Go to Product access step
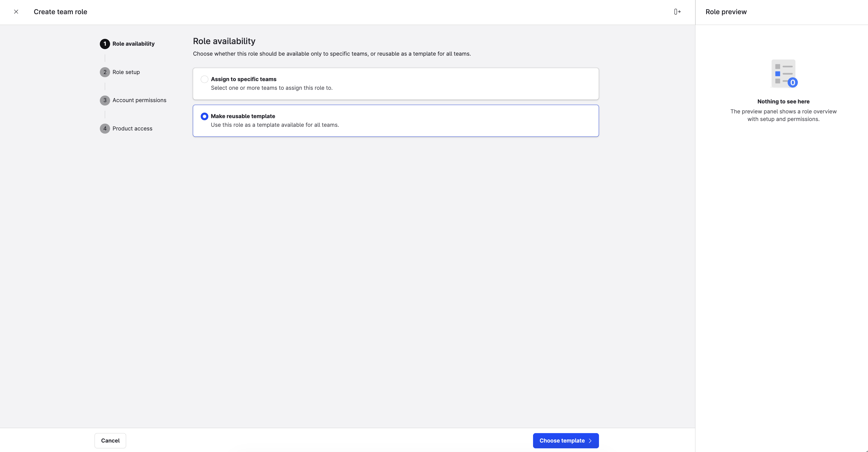868x452 pixels. click(126, 129)
